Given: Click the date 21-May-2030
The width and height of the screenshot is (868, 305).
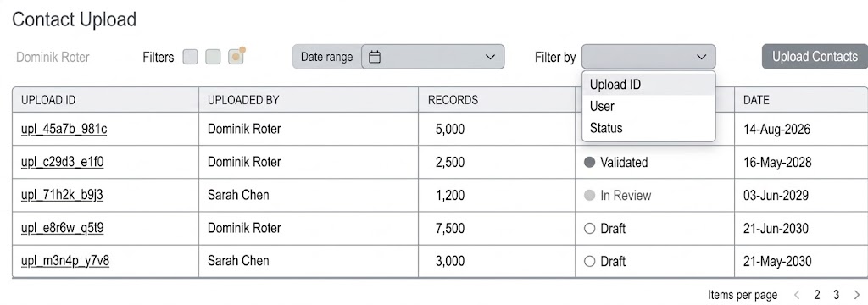Looking at the screenshot, I should click(x=777, y=261).
